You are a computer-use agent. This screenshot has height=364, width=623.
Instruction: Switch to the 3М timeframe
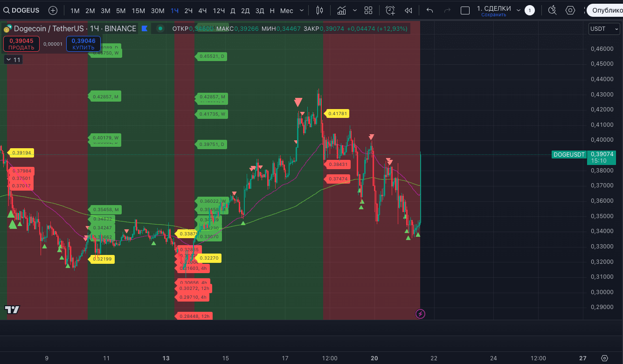(x=105, y=10)
